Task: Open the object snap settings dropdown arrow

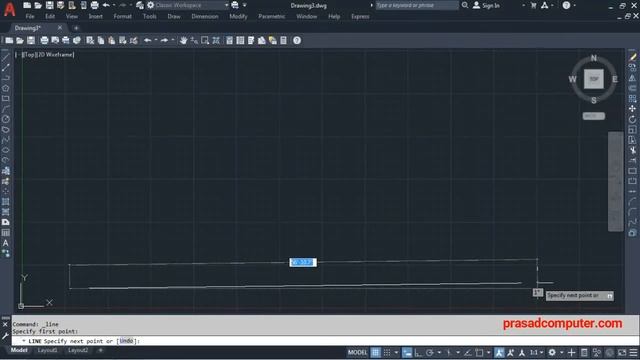Action: coord(489,353)
